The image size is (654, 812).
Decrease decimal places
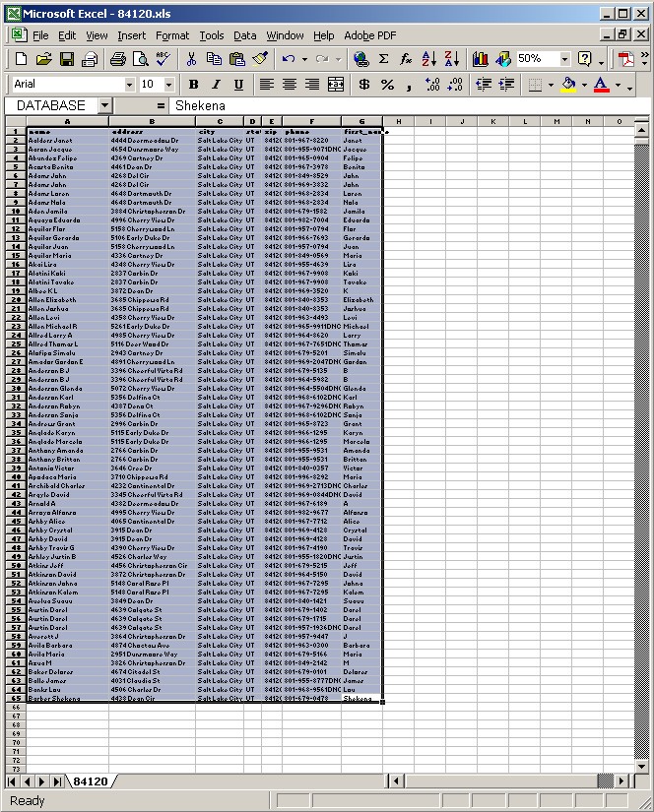[x=455, y=85]
